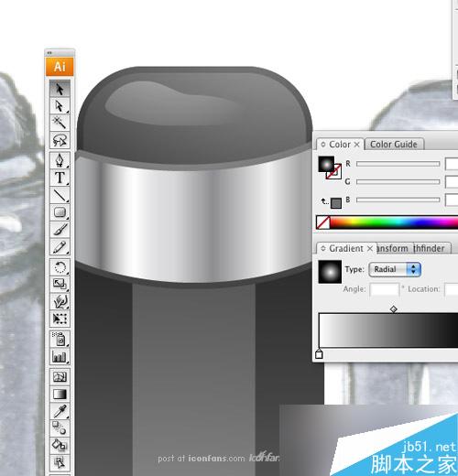The height and width of the screenshot is (476, 458).
Task: Select the Paintbrush tool
Action: [x=60, y=230]
